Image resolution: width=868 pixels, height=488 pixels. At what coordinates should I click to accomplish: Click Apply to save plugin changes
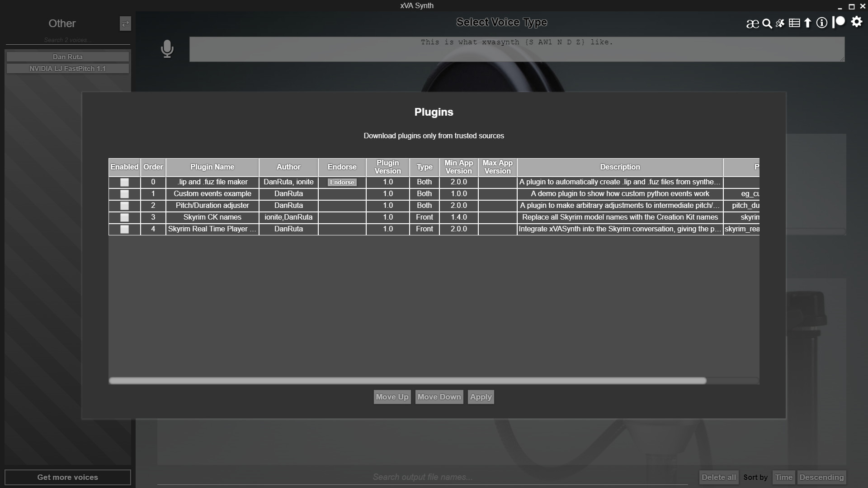point(481,397)
